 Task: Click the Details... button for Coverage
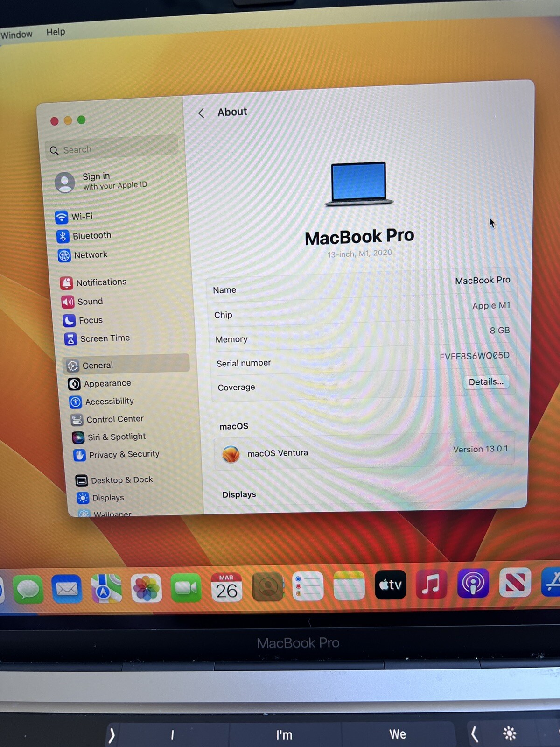[x=486, y=382]
